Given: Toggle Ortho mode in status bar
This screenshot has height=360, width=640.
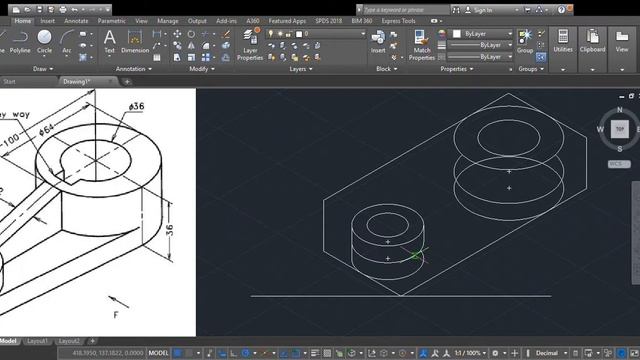Looking at the screenshot, I should (233, 353).
